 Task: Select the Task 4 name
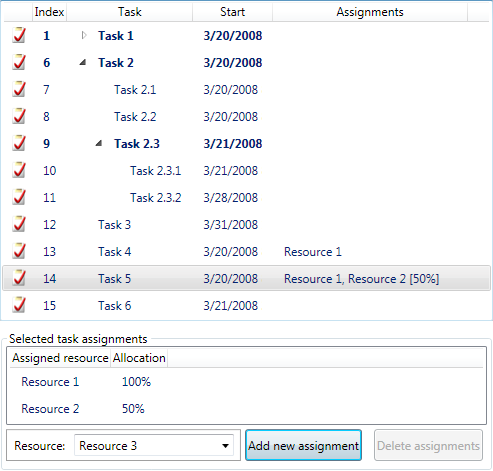click(114, 252)
